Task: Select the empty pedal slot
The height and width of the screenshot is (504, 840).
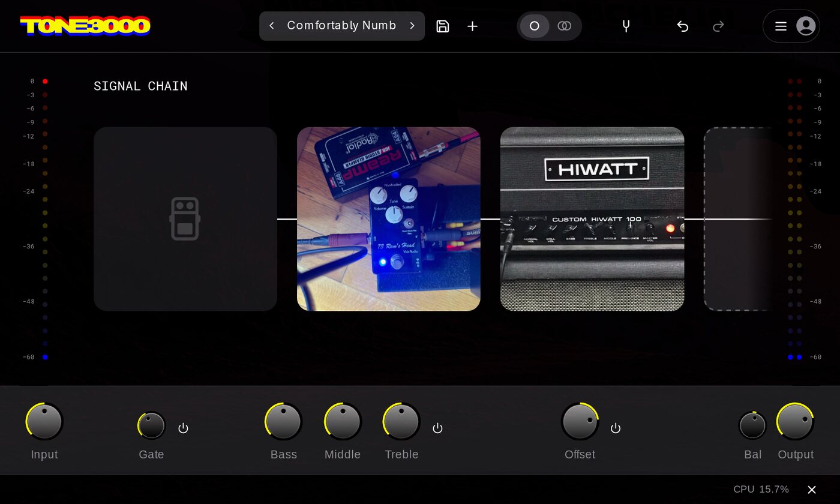Action: pos(185,219)
